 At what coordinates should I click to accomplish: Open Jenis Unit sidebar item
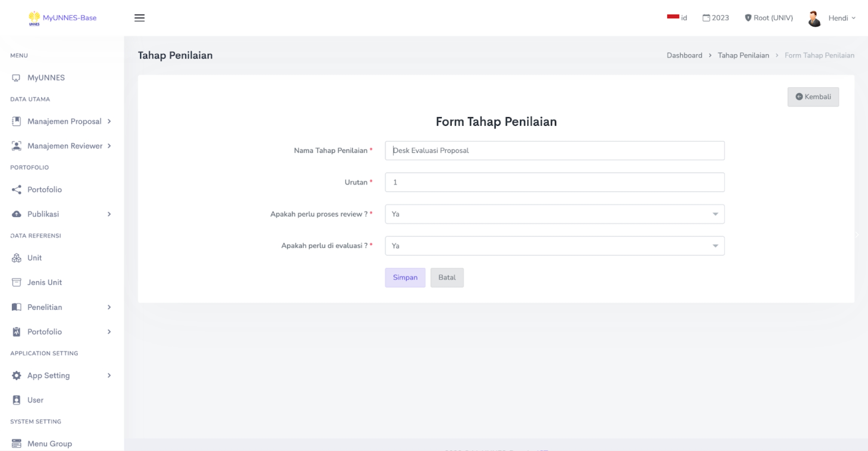44,282
